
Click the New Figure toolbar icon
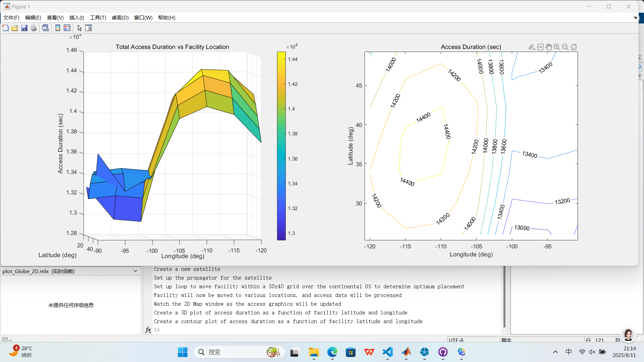pos(5,28)
